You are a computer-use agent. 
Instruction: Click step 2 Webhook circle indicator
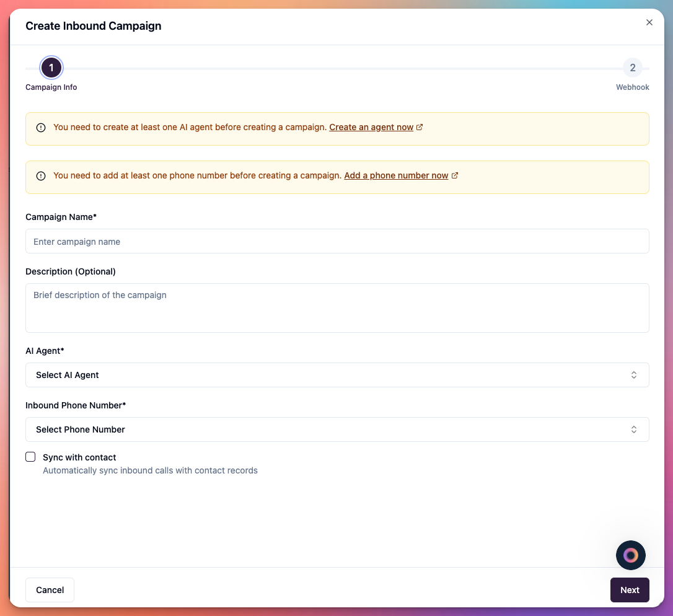[632, 68]
